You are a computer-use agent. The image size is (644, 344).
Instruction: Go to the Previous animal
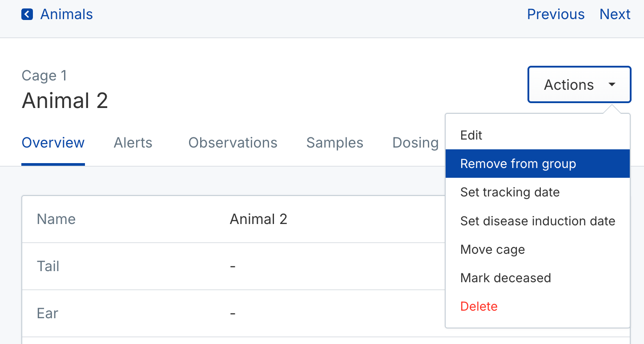point(555,15)
